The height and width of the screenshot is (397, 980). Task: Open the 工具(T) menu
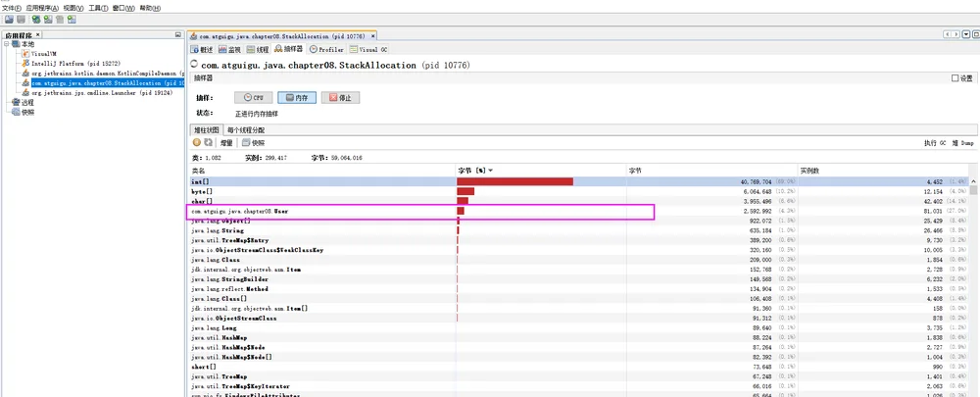coord(98,8)
